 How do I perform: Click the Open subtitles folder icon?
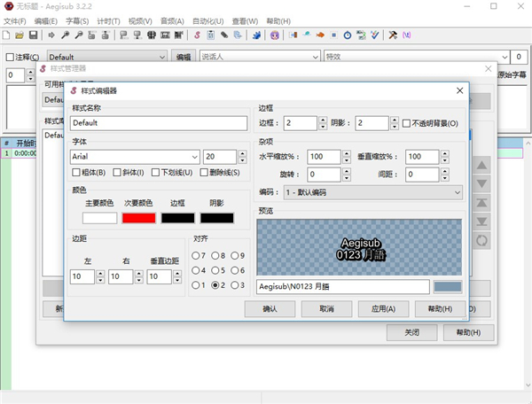(20, 35)
